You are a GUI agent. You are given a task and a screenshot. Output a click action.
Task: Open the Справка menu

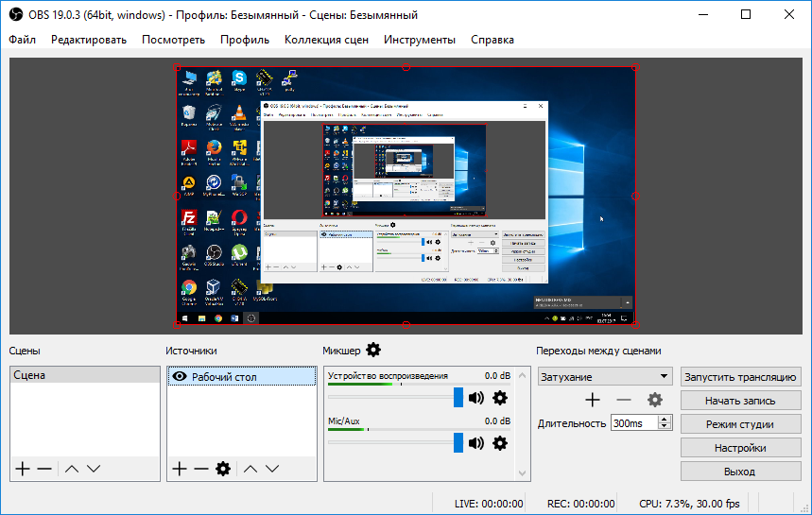[492, 40]
